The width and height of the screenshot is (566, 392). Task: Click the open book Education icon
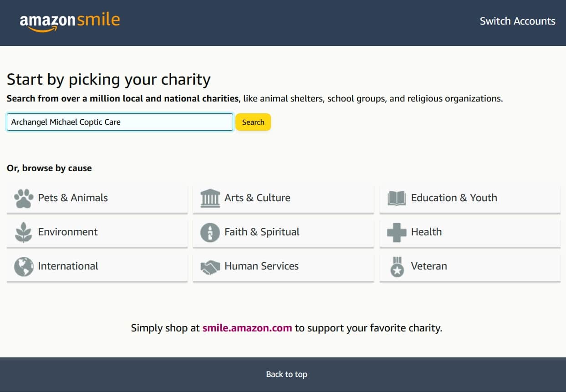(397, 199)
